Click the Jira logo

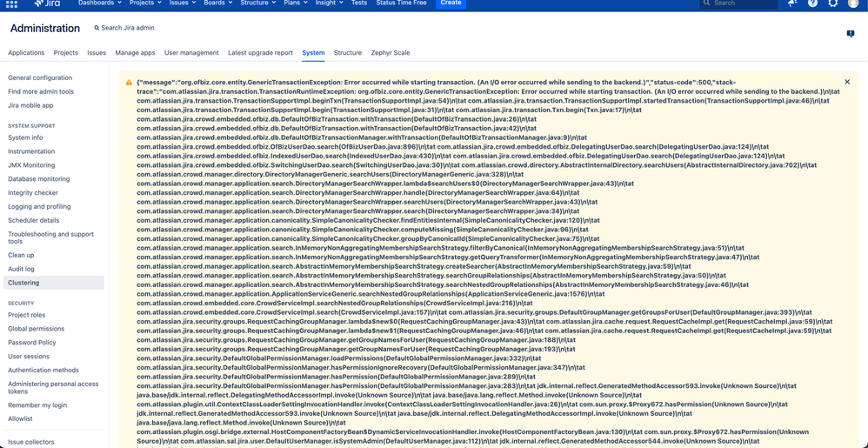(48, 3)
